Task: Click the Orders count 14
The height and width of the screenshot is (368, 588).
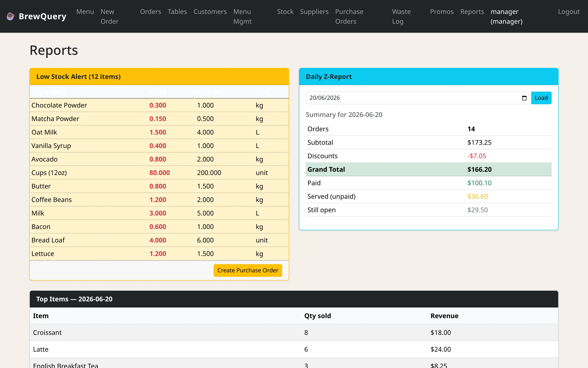Action: (x=471, y=129)
